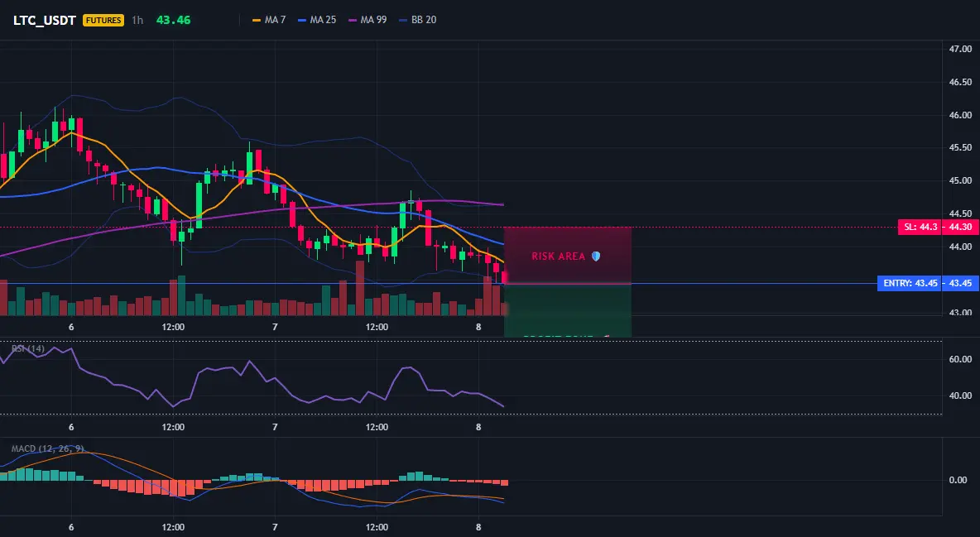Click date 7 under the price chart
980x537 pixels.
275,327
